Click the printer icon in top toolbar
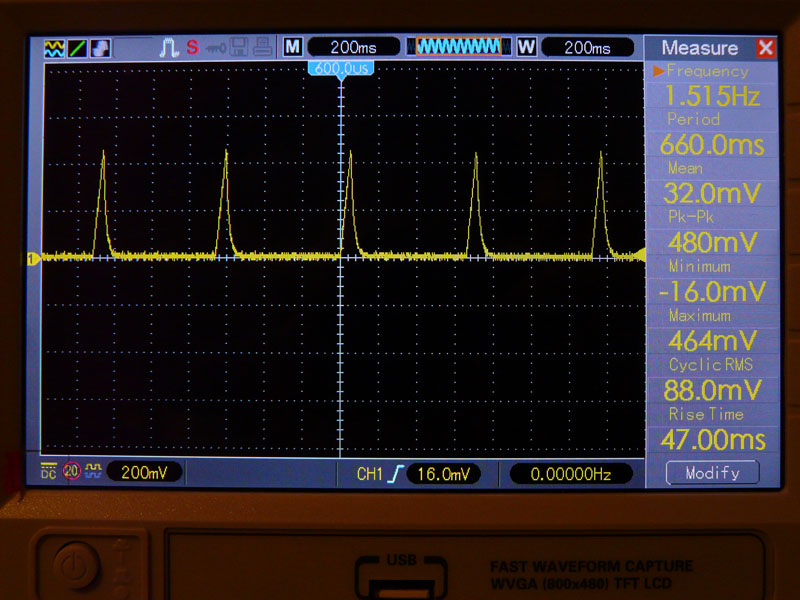 (x=262, y=47)
